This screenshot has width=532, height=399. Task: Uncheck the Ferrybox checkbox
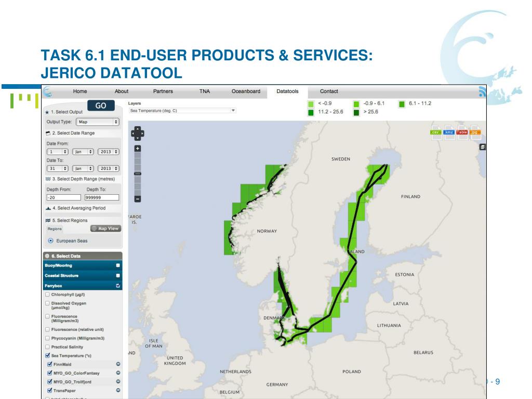118,286
